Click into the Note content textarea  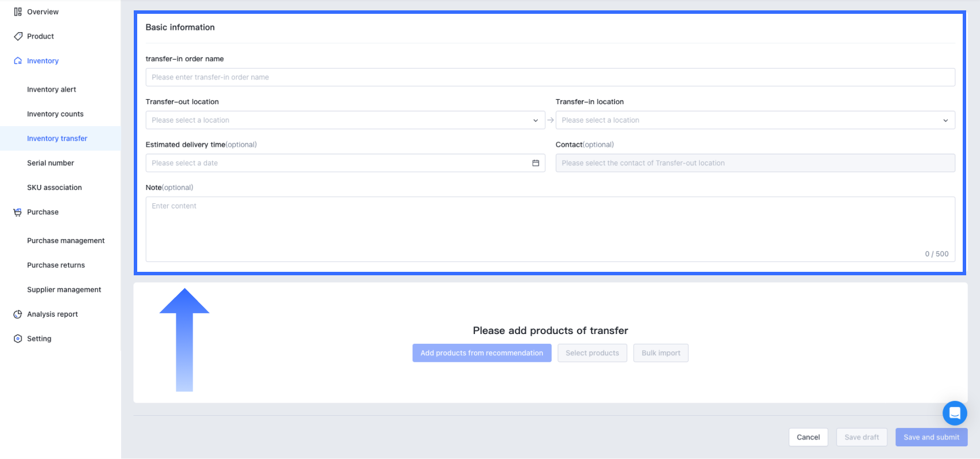click(x=550, y=229)
